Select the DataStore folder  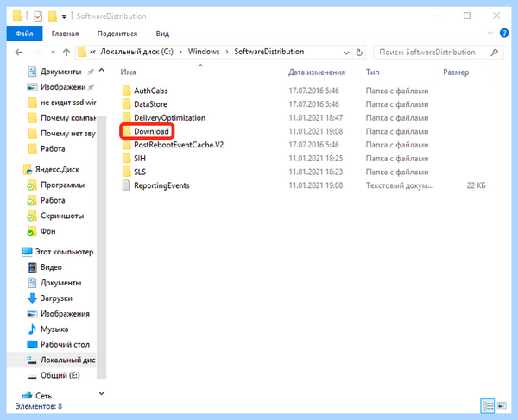(x=150, y=104)
